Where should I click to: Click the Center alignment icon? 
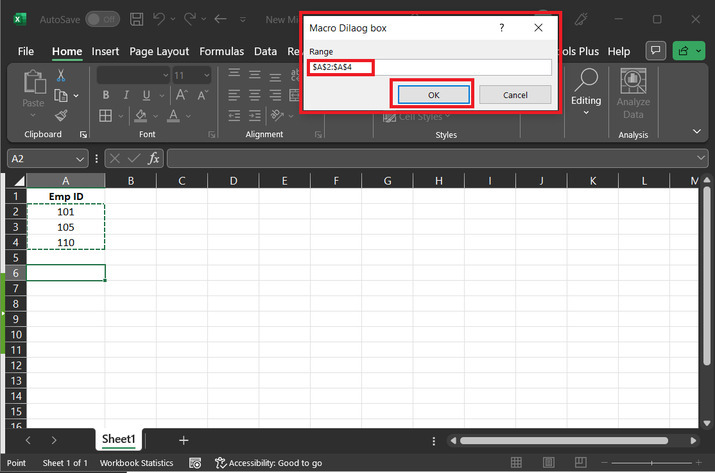tap(255, 95)
